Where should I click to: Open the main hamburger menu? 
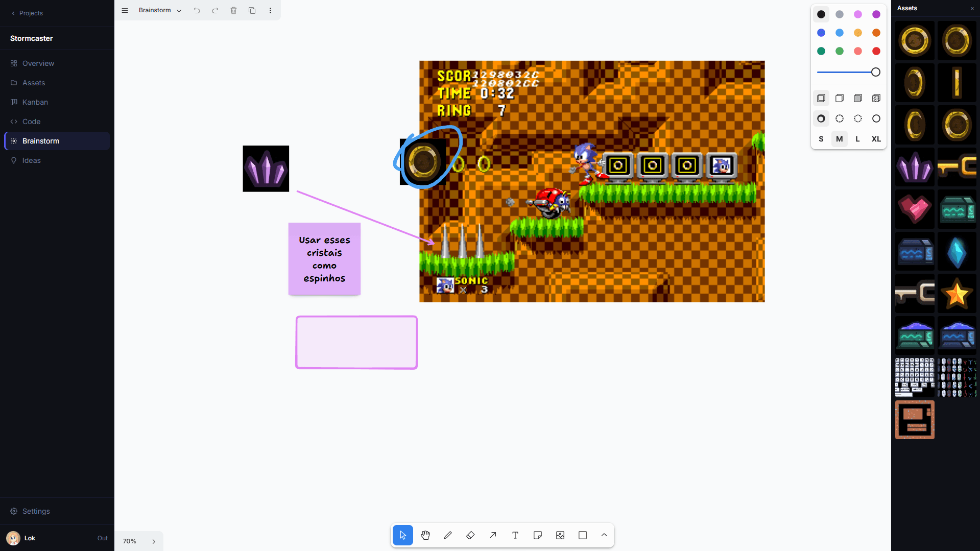point(125,10)
